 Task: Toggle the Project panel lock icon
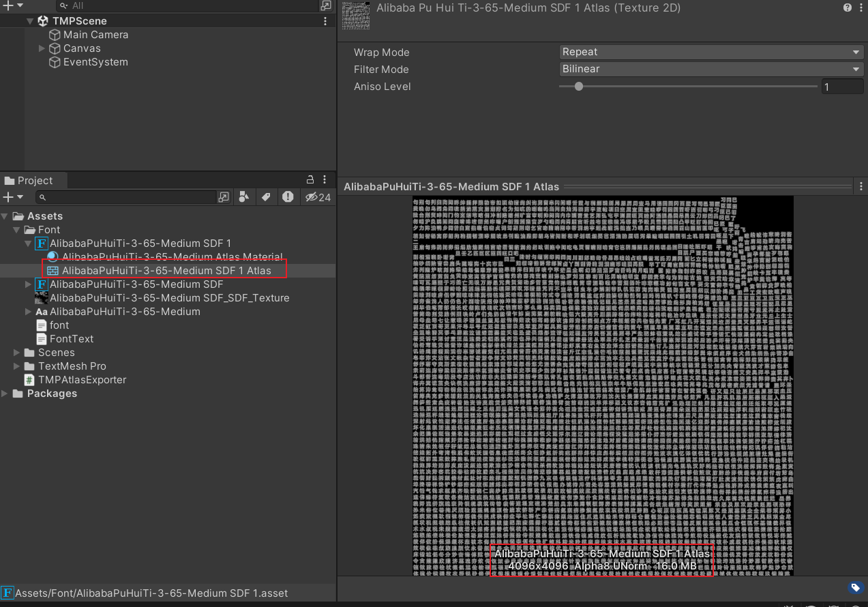tap(310, 180)
